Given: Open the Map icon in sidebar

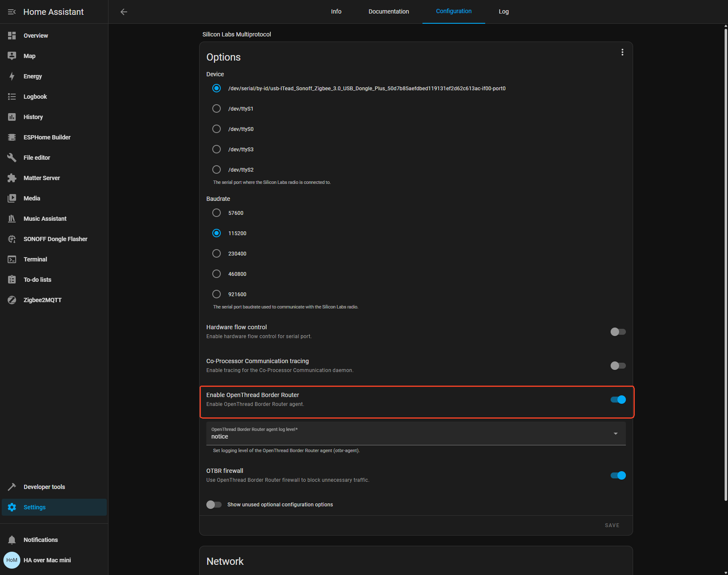Looking at the screenshot, I should (x=12, y=56).
